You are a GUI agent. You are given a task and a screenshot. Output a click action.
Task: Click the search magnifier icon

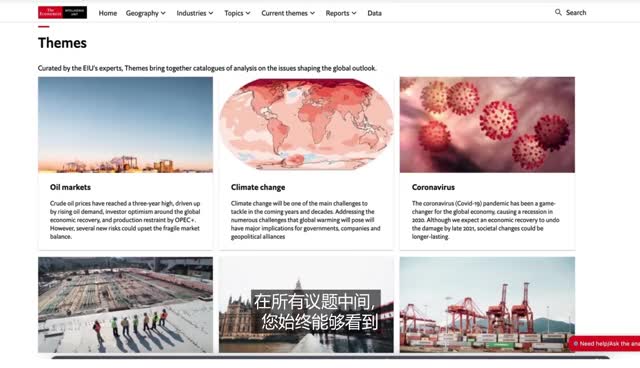(558, 13)
